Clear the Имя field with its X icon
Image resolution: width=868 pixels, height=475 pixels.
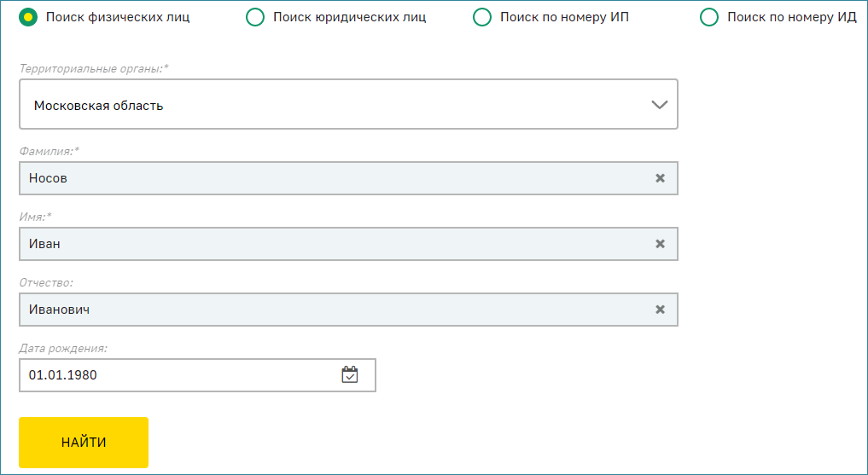[660, 244]
